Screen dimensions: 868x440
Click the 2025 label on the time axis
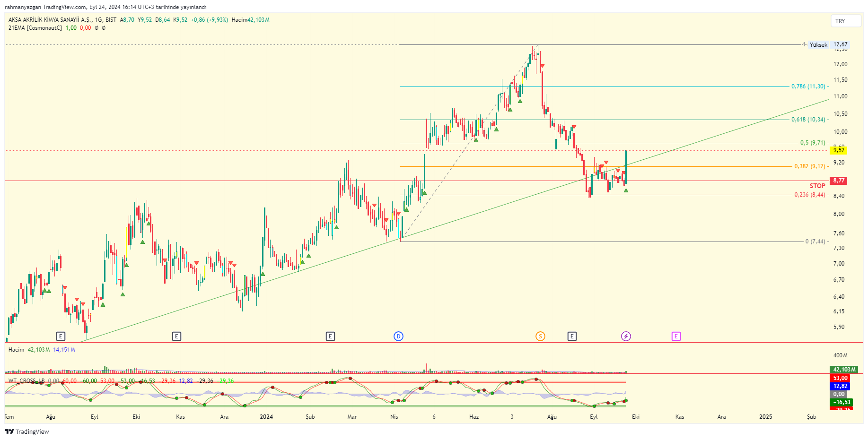coord(765,417)
